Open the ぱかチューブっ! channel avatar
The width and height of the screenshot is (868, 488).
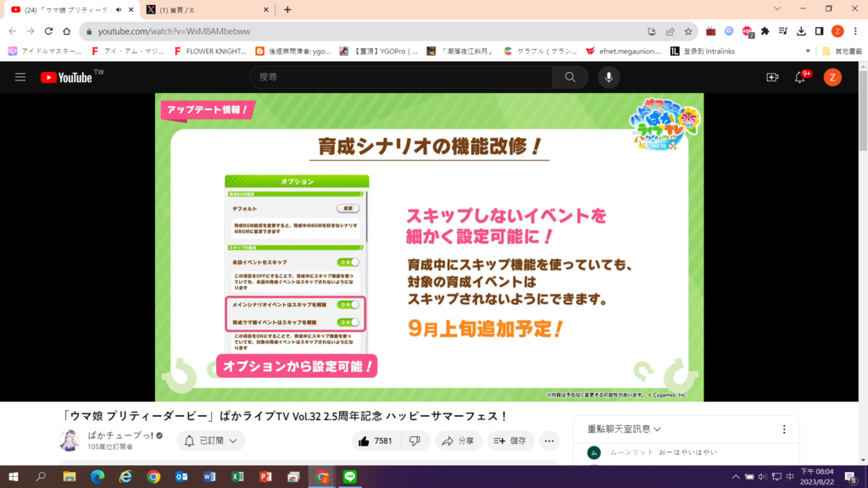(70, 441)
